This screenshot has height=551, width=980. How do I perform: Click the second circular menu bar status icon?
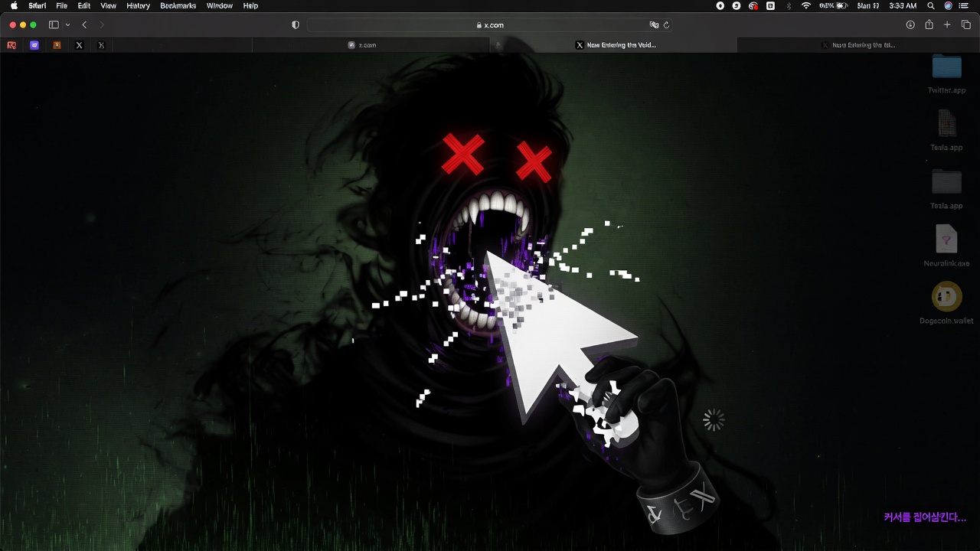click(737, 5)
